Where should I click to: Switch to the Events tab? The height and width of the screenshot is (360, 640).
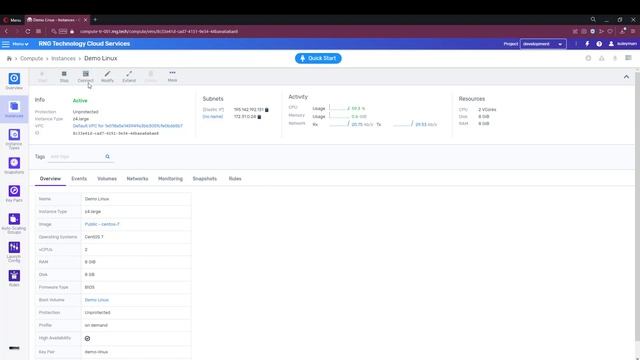[x=79, y=179]
